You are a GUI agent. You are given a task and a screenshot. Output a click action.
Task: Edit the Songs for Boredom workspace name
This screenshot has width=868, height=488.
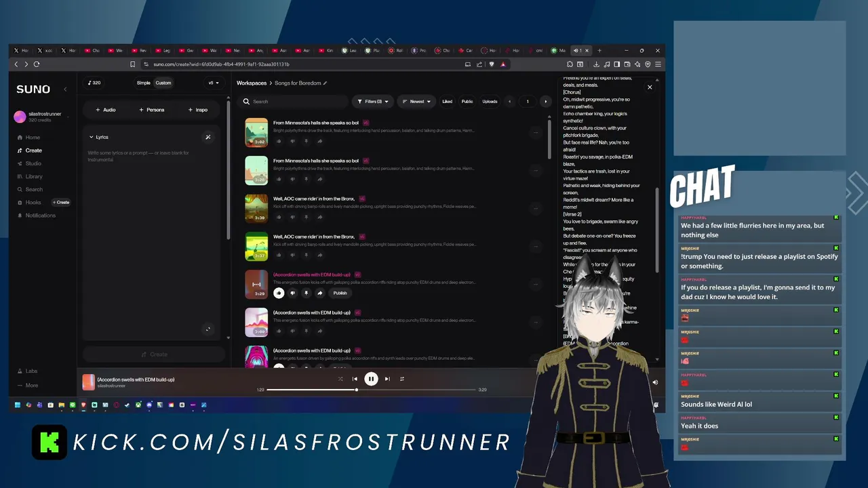pyautogui.click(x=325, y=83)
